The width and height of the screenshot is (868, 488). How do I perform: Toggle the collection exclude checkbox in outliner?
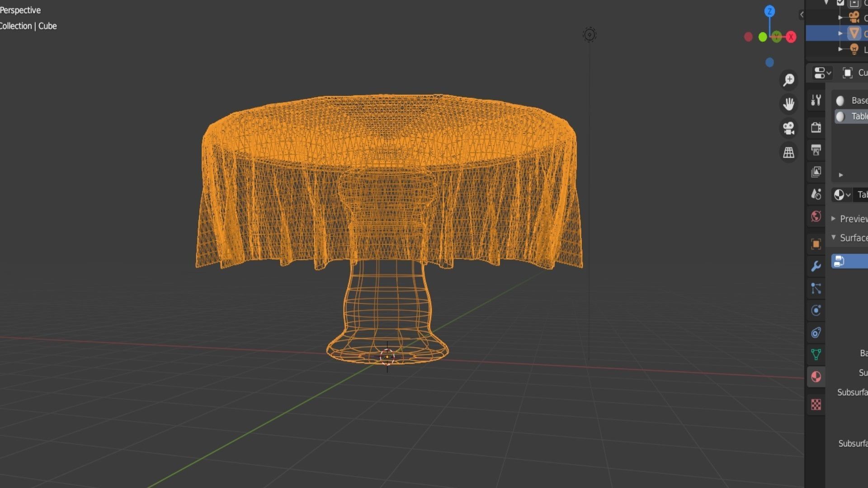pyautogui.click(x=840, y=3)
